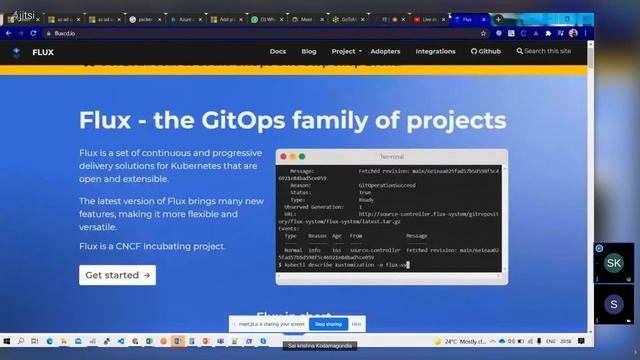Screen dimensions: 640x360
Task: Show hidden system tray icons
Action: pos(493,341)
